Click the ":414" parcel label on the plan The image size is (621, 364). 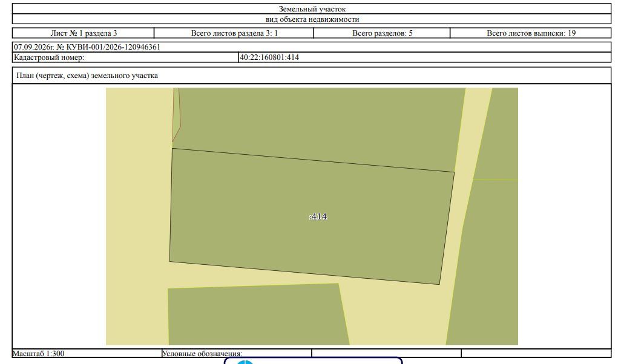coord(318,216)
